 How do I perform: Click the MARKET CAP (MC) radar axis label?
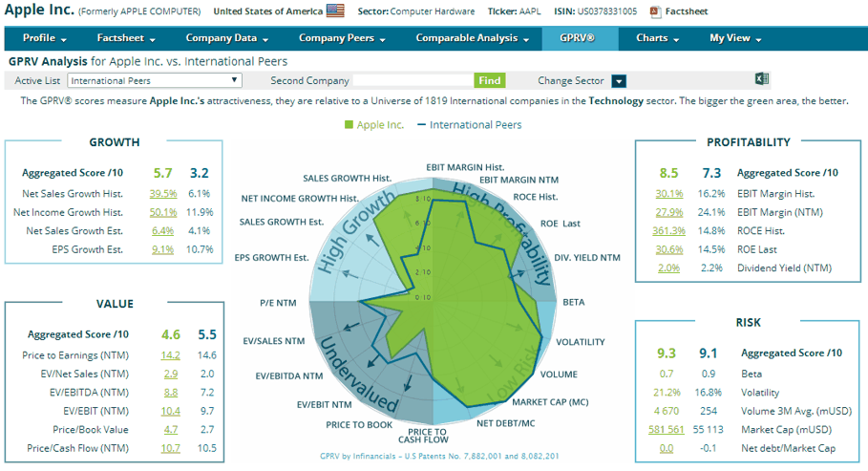pos(550,402)
